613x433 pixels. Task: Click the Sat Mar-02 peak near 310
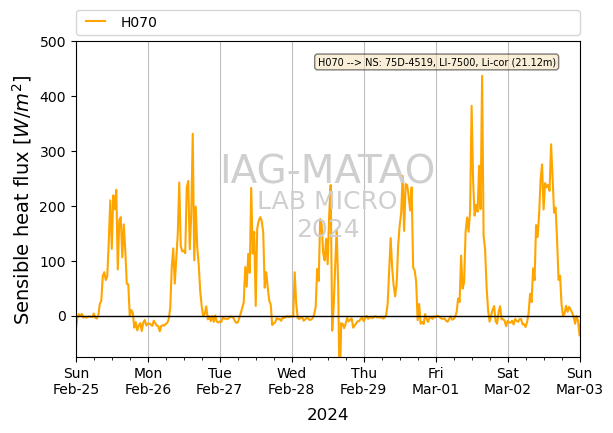pyautogui.click(x=551, y=145)
